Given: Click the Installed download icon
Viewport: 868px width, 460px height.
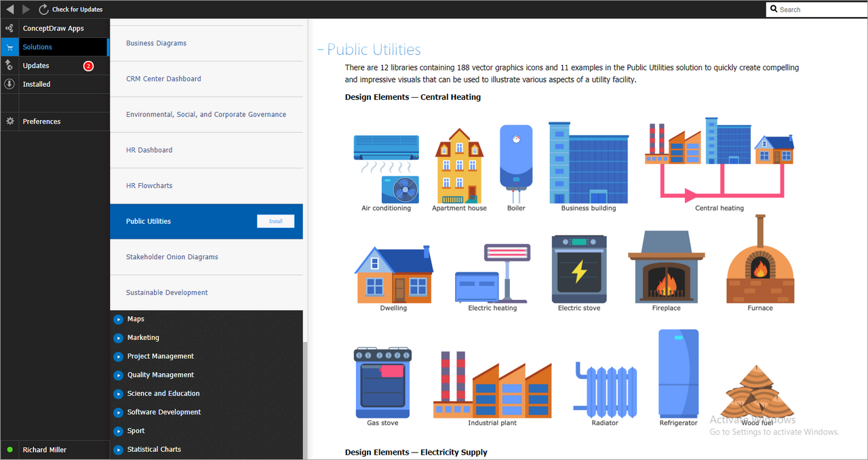Looking at the screenshot, I should click(9, 84).
